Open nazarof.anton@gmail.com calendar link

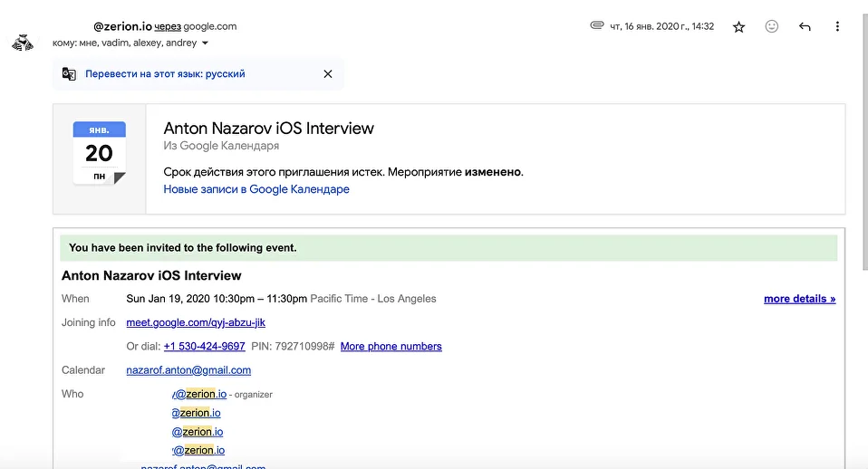(x=188, y=370)
